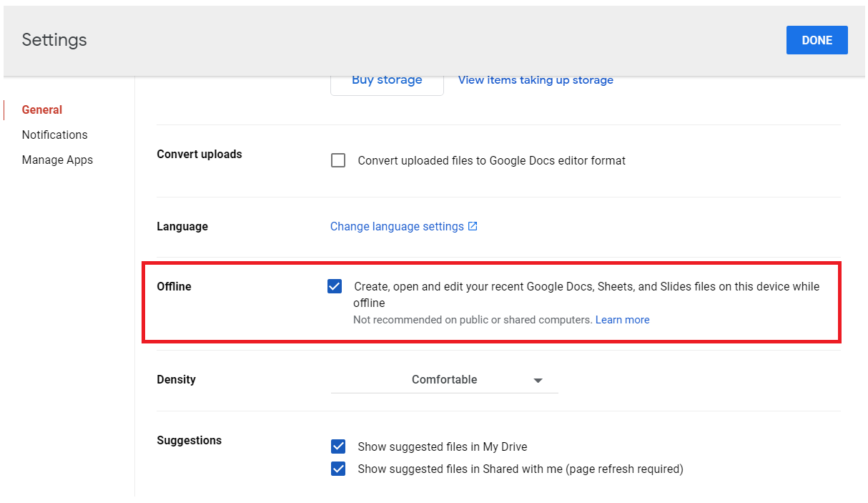868x503 pixels.
Task: Toggle Show suggested files in My Drive
Action: click(338, 446)
